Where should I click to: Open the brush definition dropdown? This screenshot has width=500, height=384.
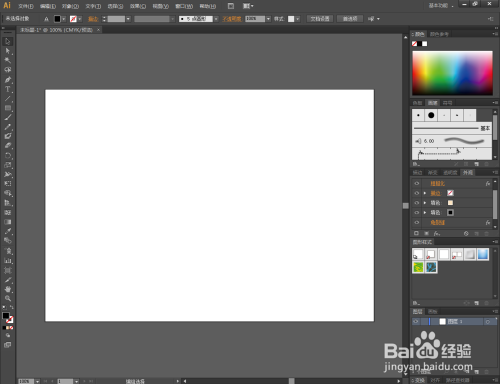216,19
